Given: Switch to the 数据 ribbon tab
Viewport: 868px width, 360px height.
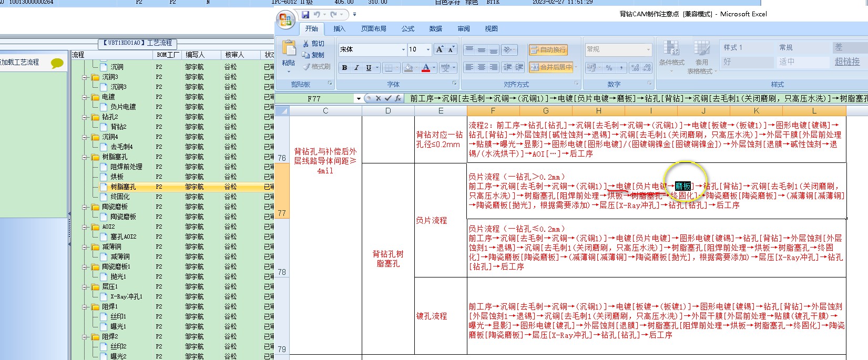Looking at the screenshot, I should pos(435,29).
